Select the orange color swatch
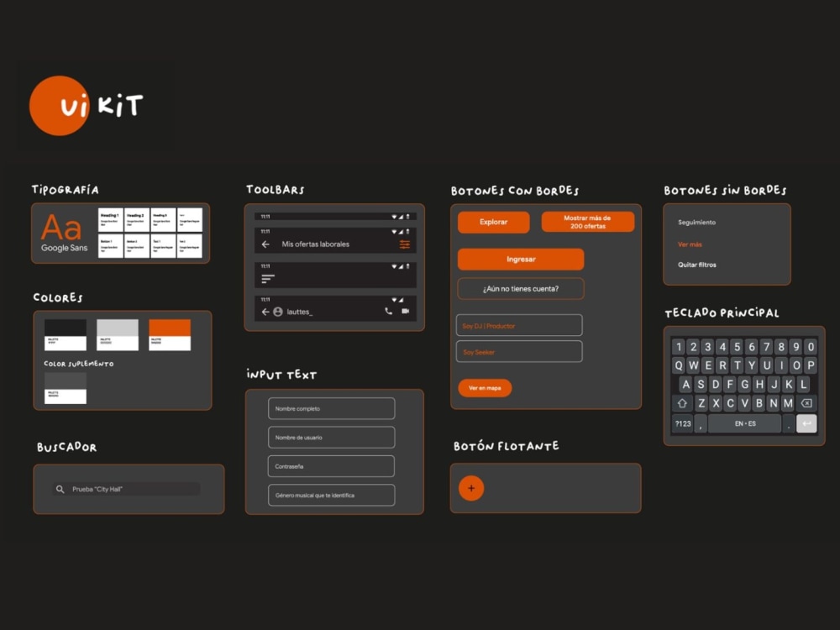Image resolution: width=840 pixels, height=630 pixels. tap(170, 335)
